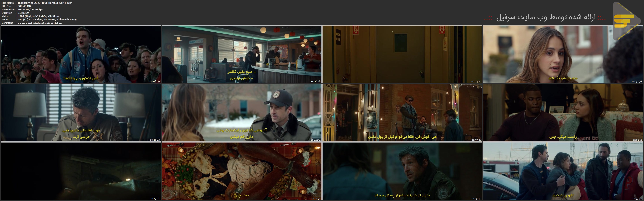The height and width of the screenshot is (201, 644).
Task: Open the officer in cap snowy thumbnail
Action: [242, 113]
